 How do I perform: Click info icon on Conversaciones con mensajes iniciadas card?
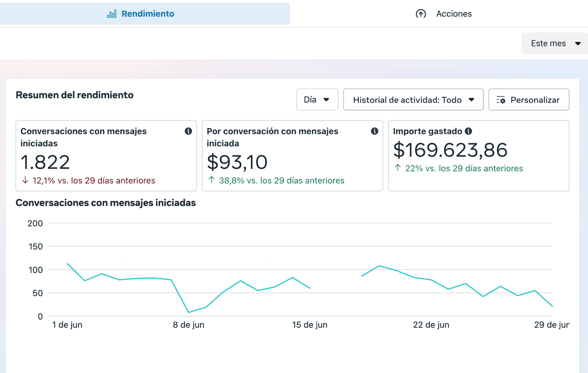point(188,131)
